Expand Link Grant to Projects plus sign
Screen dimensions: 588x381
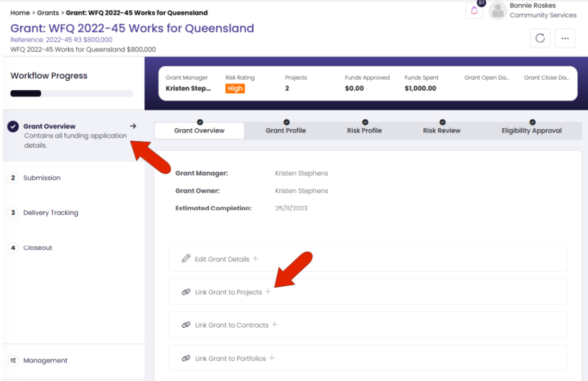pyautogui.click(x=268, y=292)
